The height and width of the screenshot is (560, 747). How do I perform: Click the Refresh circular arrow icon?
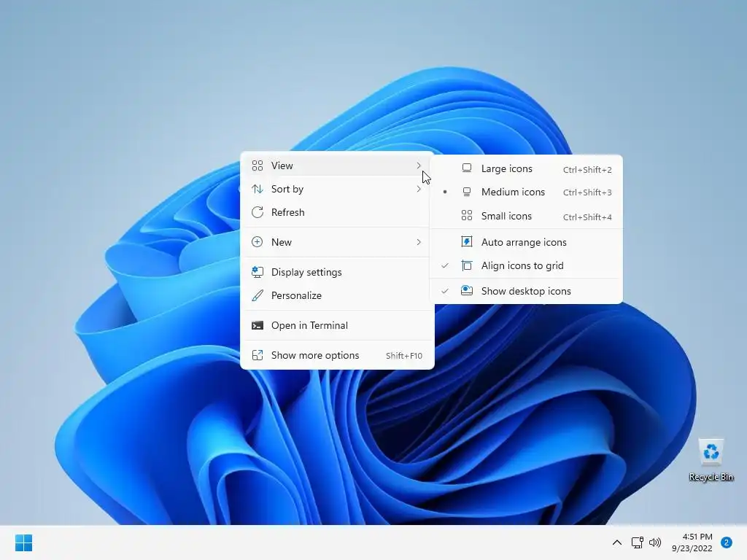(258, 212)
